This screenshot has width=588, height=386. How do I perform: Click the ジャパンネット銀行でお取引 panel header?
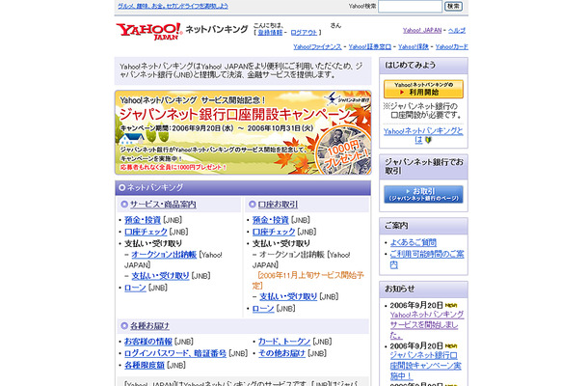point(423,166)
